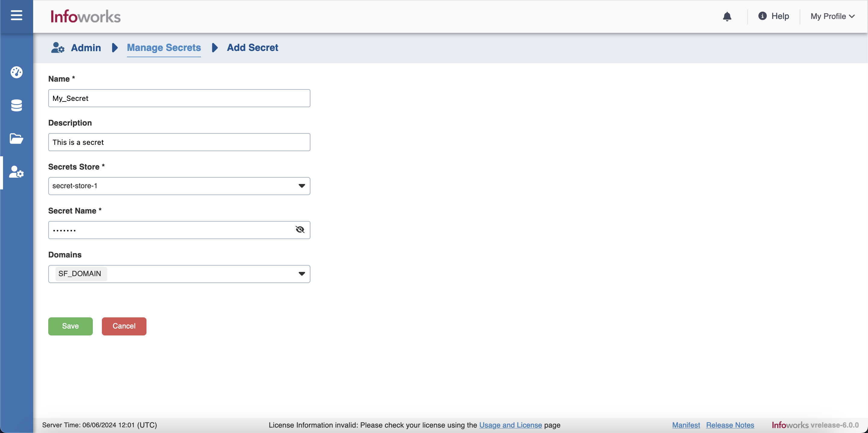The height and width of the screenshot is (433, 868).
Task: Expand the Domains dropdown arrow
Action: [x=302, y=274]
